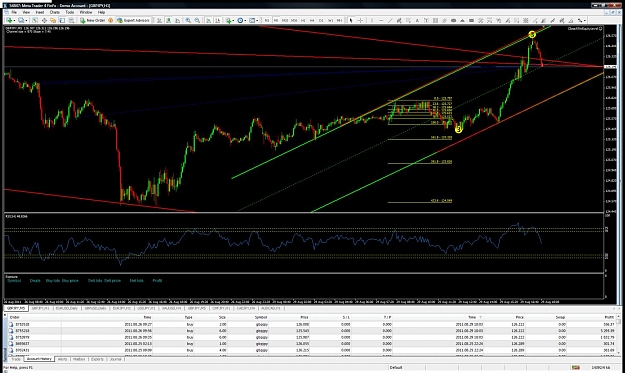Select order row dated 2011.08.26 09:27
The height and width of the screenshot is (373, 625).
coord(312,324)
